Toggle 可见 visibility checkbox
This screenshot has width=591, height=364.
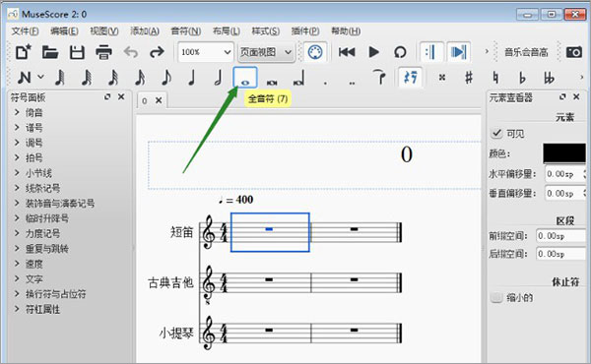[x=496, y=133]
